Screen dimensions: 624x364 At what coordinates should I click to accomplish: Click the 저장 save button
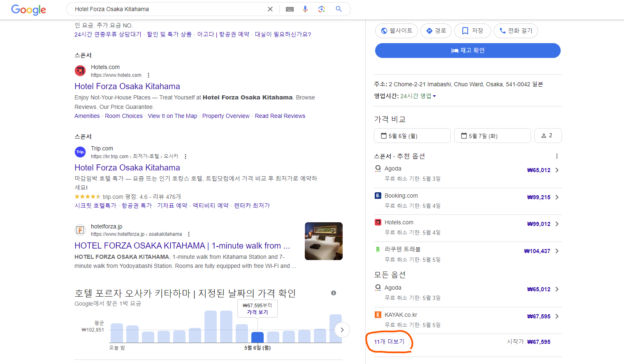473,31
